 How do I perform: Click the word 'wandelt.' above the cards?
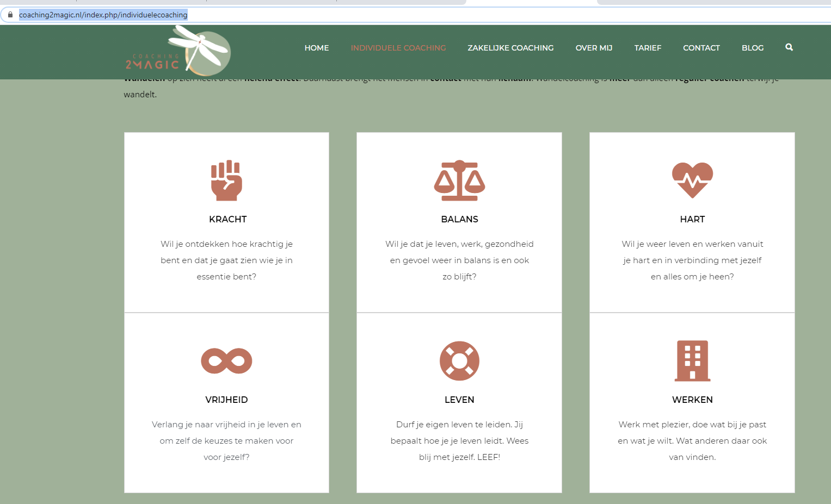(140, 95)
